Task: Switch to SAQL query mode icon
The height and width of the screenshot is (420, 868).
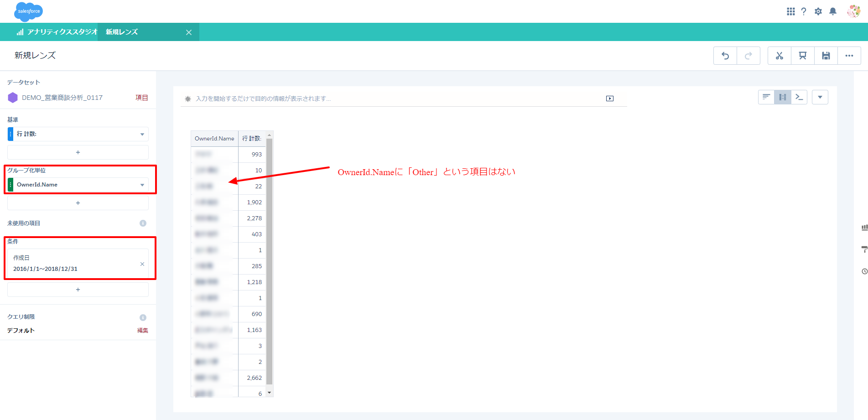Action: pos(799,97)
